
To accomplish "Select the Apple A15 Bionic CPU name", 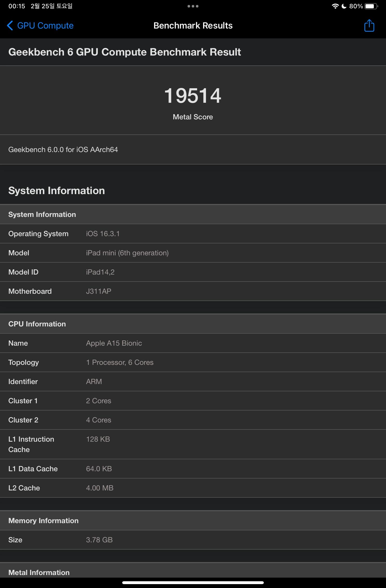I will click(114, 343).
